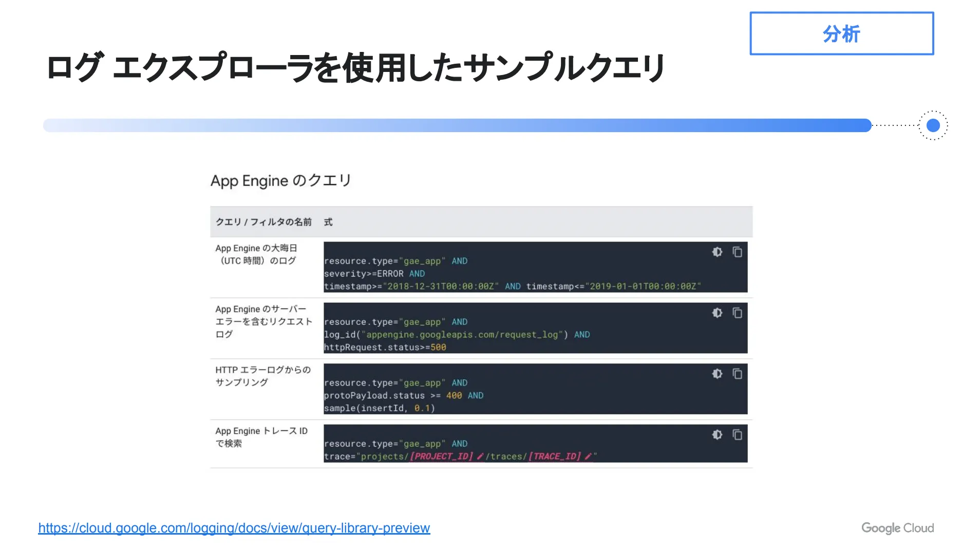
Task: Toggle theme icon on trace ID query
Action: pos(717,434)
